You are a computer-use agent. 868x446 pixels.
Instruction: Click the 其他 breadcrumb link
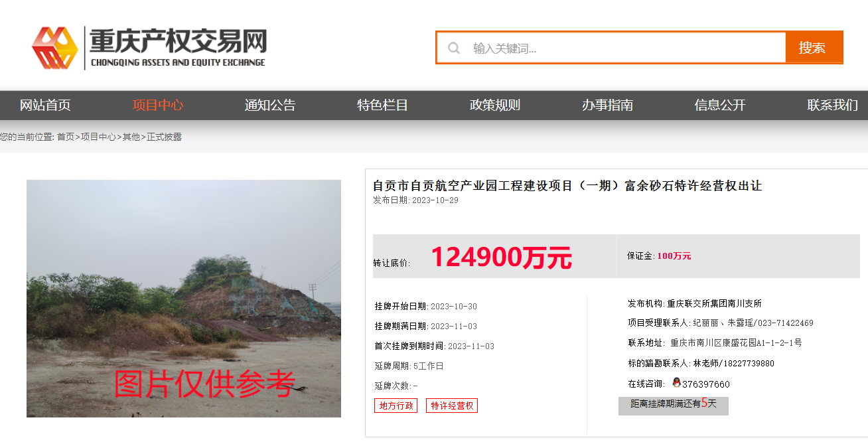tap(131, 137)
